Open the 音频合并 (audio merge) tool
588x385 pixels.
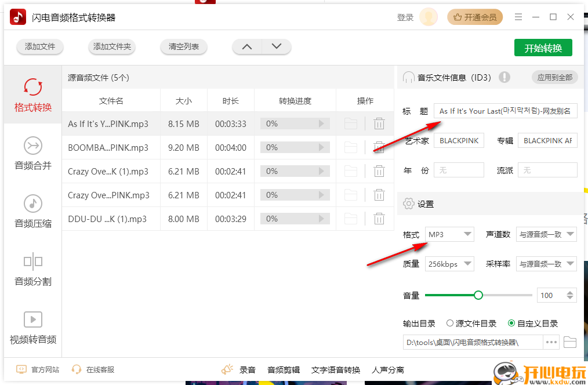pos(32,154)
